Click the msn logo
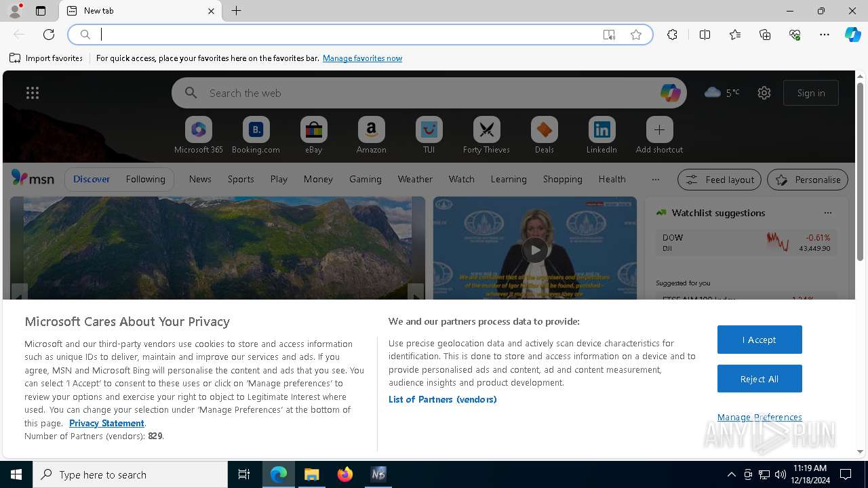Image resolution: width=868 pixels, height=488 pixels. 33,178
